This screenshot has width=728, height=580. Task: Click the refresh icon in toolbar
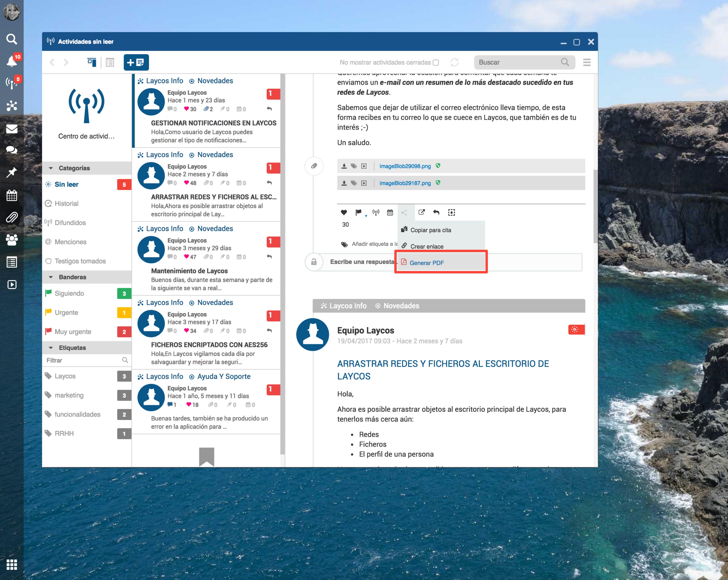click(454, 62)
